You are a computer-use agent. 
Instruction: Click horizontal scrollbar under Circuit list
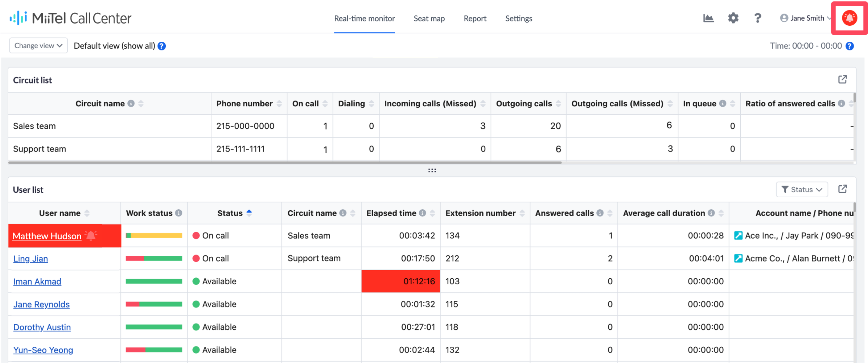point(285,163)
